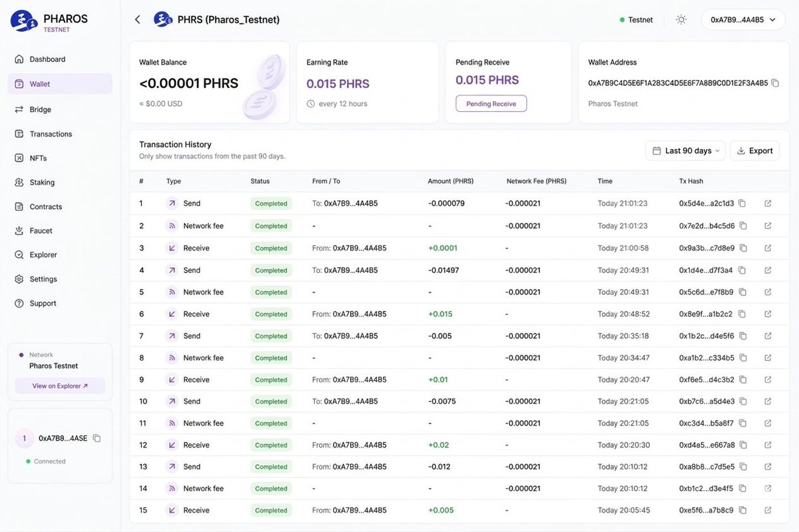Image resolution: width=799 pixels, height=532 pixels.
Task: Open Contracts in the sidebar
Action: click(x=60, y=206)
